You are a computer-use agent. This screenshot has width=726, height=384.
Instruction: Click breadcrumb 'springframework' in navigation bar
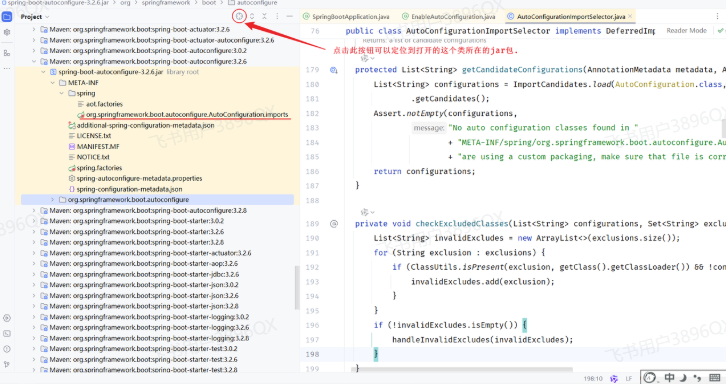166,3
